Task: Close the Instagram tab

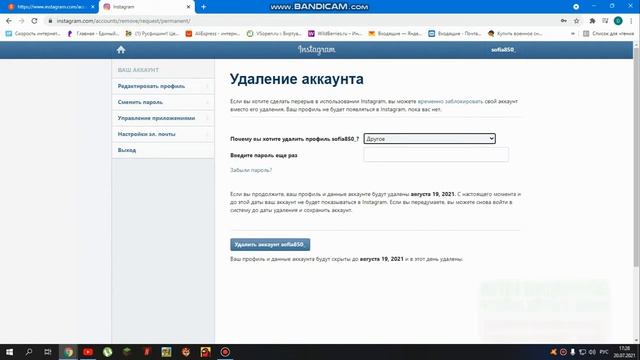Action: pyautogui.click(x=189, y=7)
